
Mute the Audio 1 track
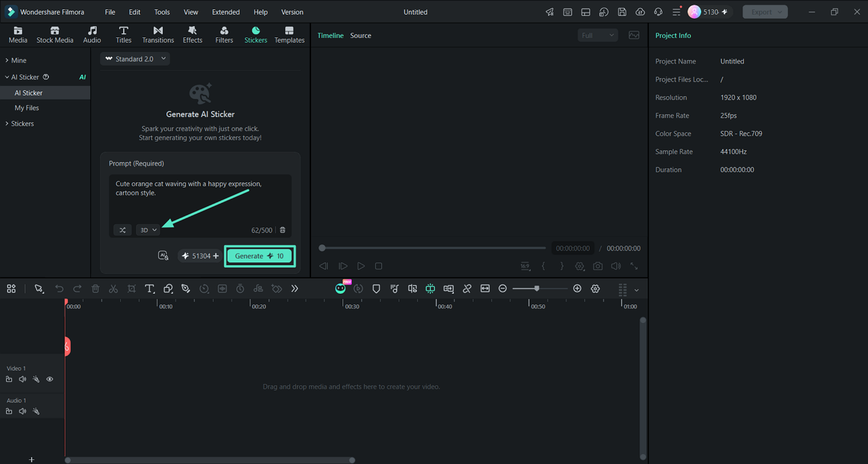tap(23, 411)
